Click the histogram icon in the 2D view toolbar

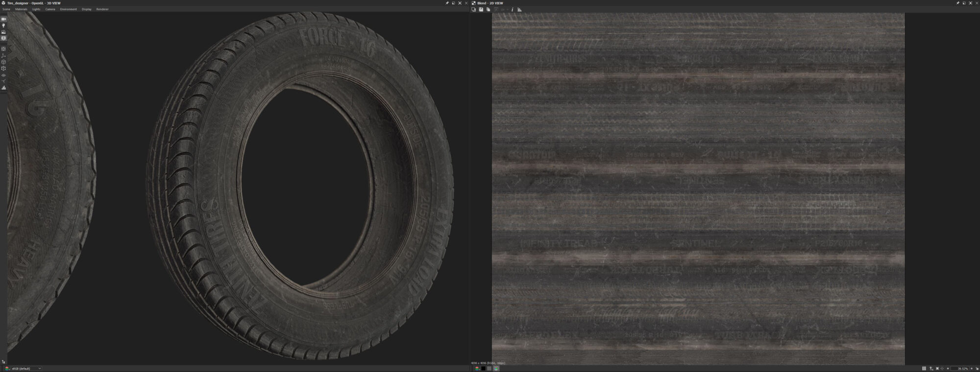pyautogui.click(x=519, y=9)
